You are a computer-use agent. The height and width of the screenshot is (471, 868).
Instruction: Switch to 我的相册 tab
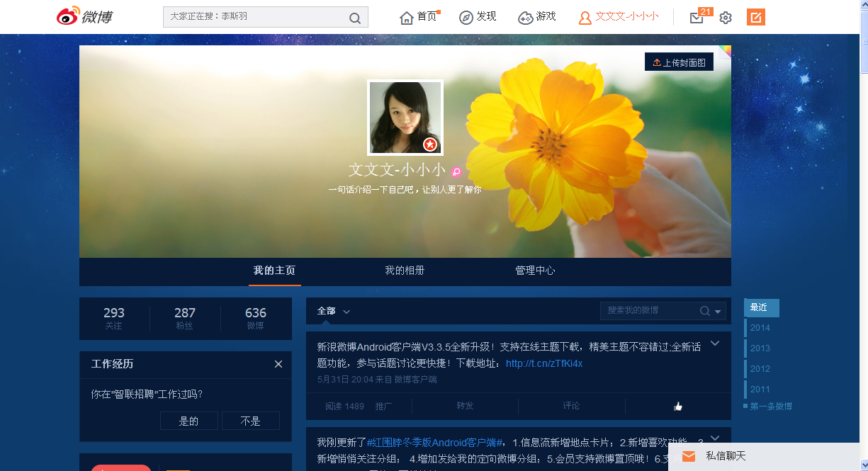[405, 271]
